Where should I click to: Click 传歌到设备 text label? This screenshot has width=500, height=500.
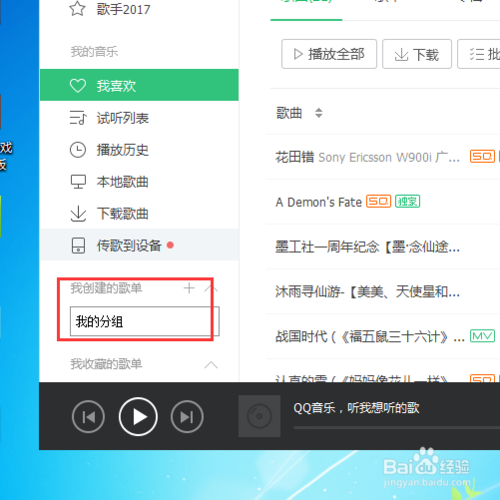tap(129, 246)
